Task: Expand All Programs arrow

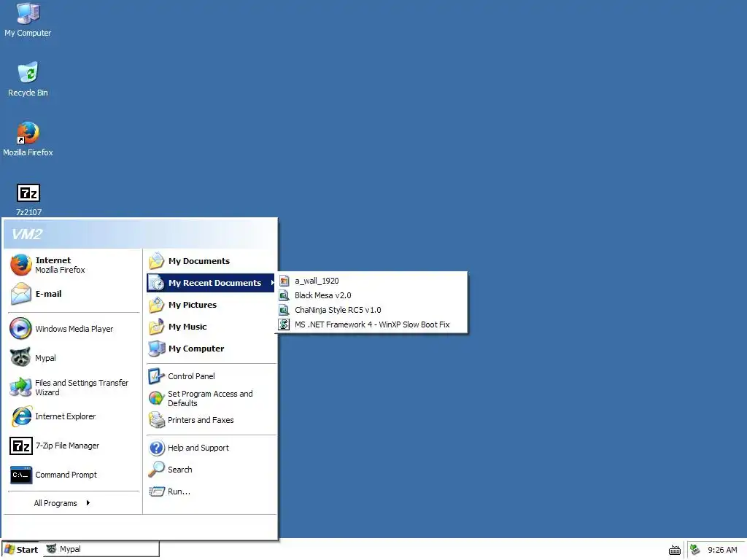Action: (88, 503)
